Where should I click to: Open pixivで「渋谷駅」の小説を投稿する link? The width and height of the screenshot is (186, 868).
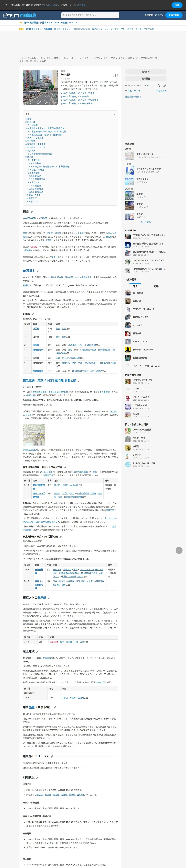pyautogui.click(x=78, y=103)
